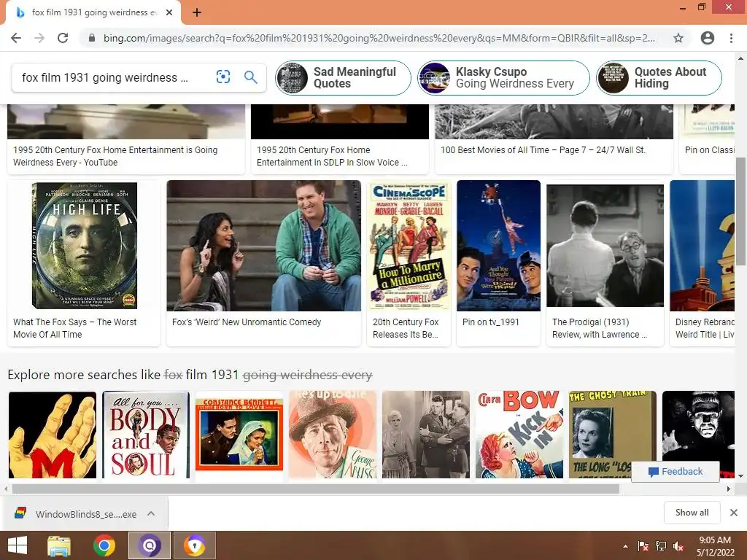Open the Clara Bow Kick In poster

[x=519, y=435]
